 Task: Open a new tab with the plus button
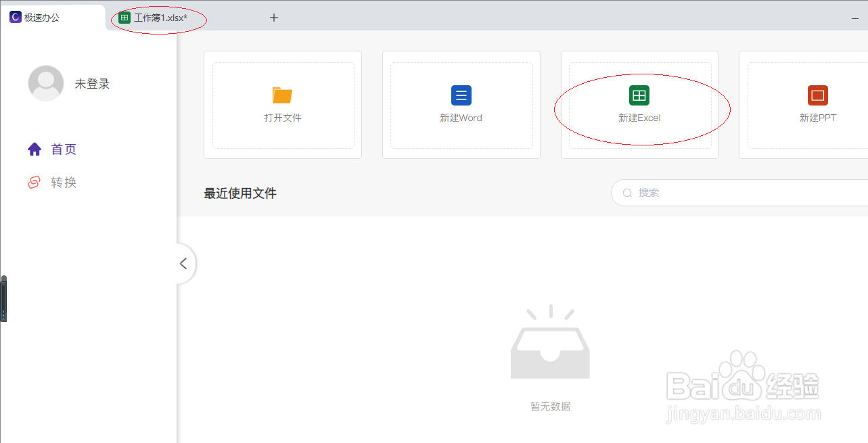(x=274, y=18)
